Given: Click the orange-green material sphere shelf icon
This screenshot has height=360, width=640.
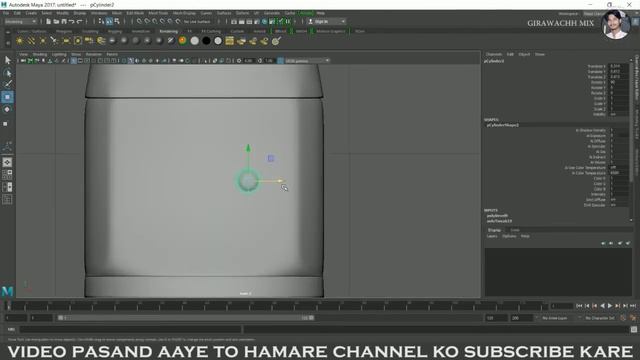Looking at the screenshot, I should point(182,41).
